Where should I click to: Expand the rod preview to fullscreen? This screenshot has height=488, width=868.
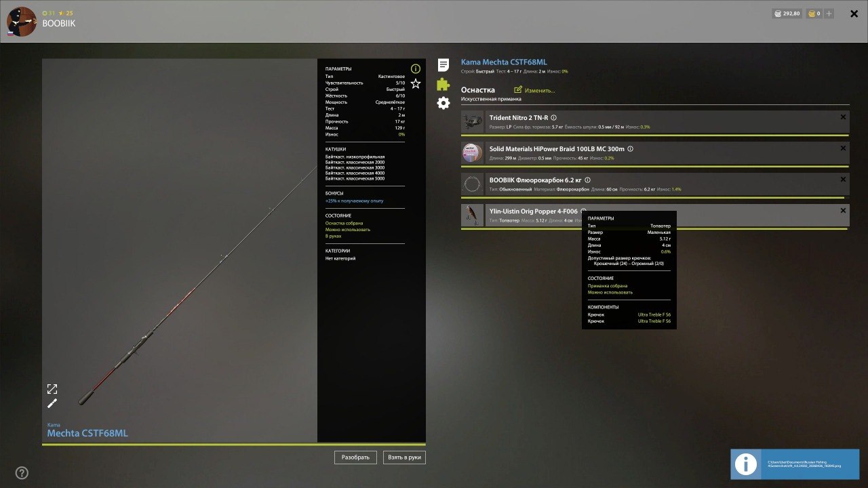click(52, 389)
